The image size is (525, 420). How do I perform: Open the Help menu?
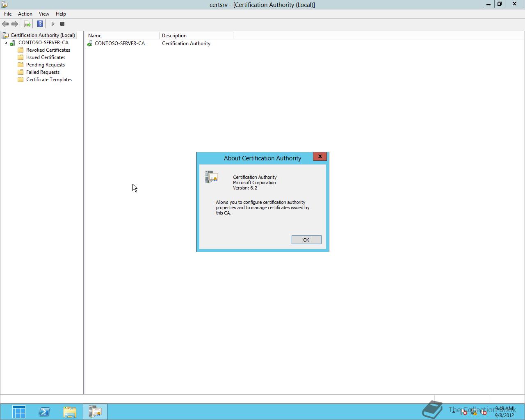[x=61, y=14]
